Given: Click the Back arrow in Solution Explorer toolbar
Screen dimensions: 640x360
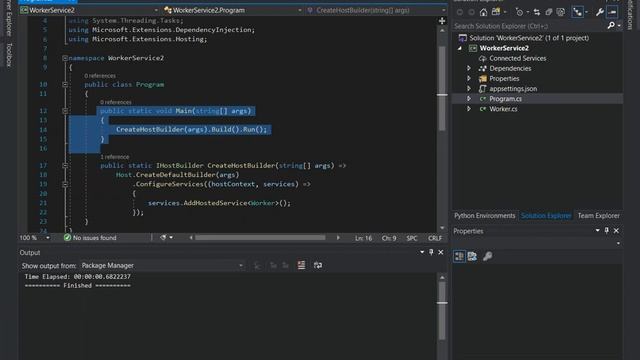Looking at the screenshot, I should (460, 12).
